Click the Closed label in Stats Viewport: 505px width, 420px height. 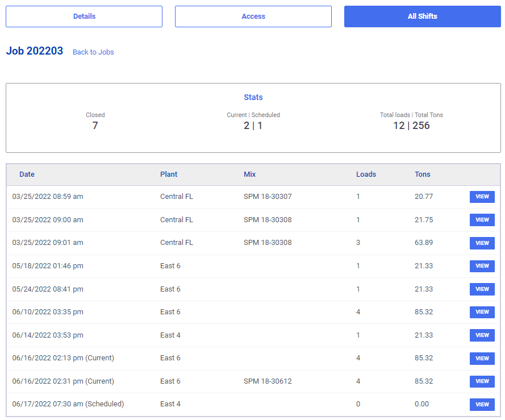[95, 115]
